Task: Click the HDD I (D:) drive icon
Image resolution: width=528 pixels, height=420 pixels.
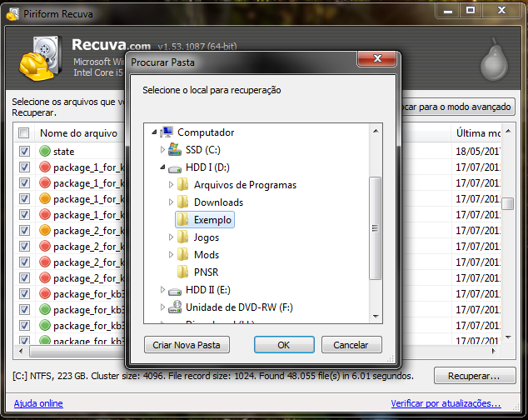Action: pos(175,168)
